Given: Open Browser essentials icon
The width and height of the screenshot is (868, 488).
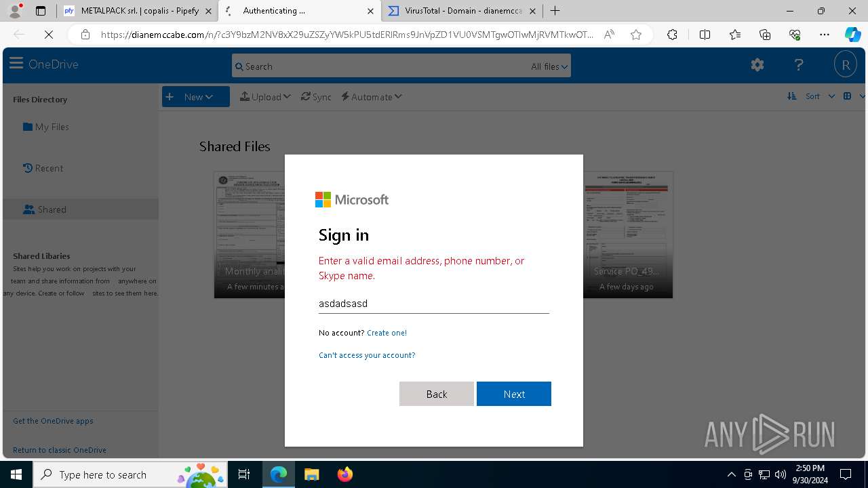Looking at the screenshot, I should (x=795, y=35).
